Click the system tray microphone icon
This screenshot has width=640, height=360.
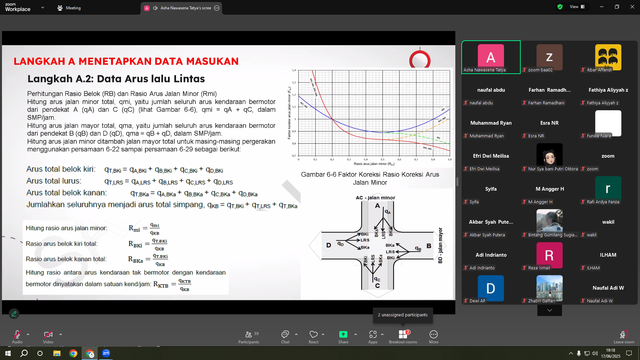[x=578, y=353]
